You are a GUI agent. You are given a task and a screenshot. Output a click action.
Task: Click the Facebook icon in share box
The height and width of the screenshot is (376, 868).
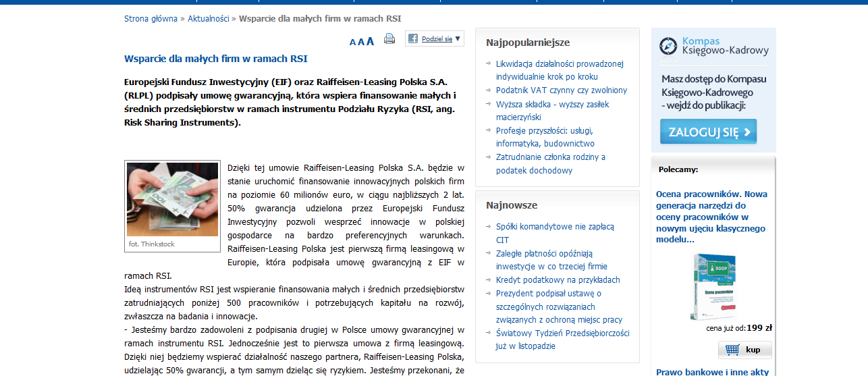[413, 38]
